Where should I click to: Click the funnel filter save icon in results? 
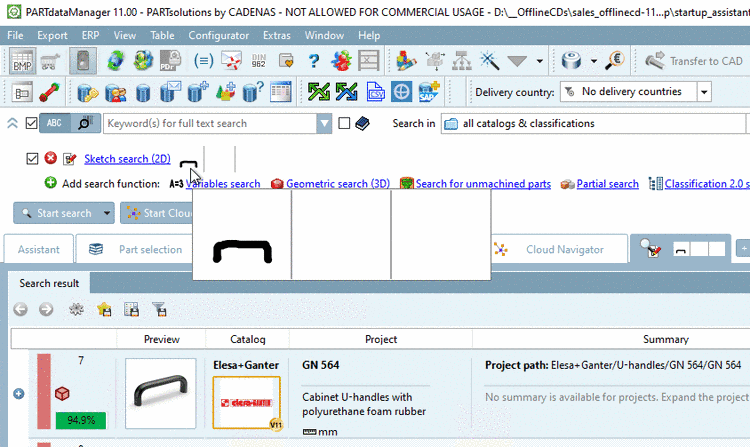[159, 309]
